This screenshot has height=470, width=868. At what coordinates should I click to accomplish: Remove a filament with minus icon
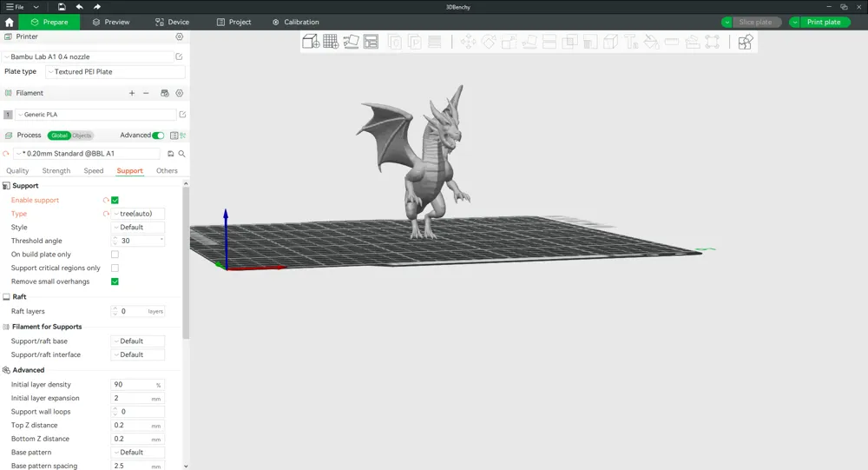(x=146, y=93)
